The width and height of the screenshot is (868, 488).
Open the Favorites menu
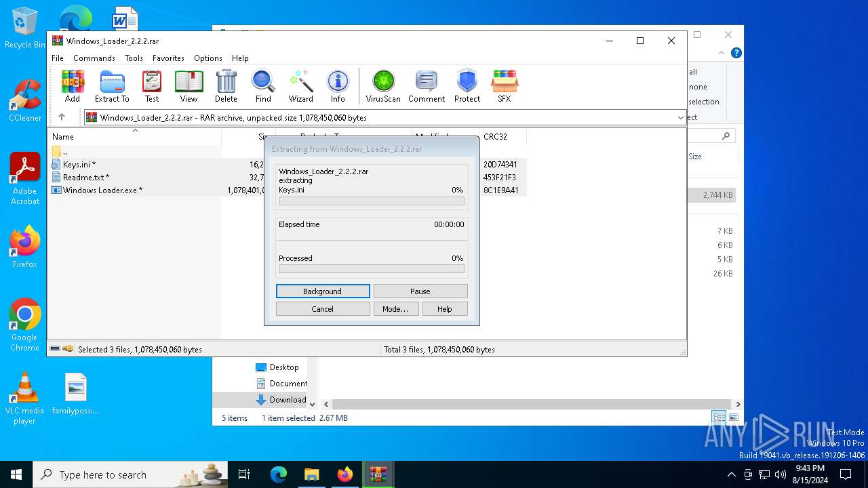click(168, 58)
